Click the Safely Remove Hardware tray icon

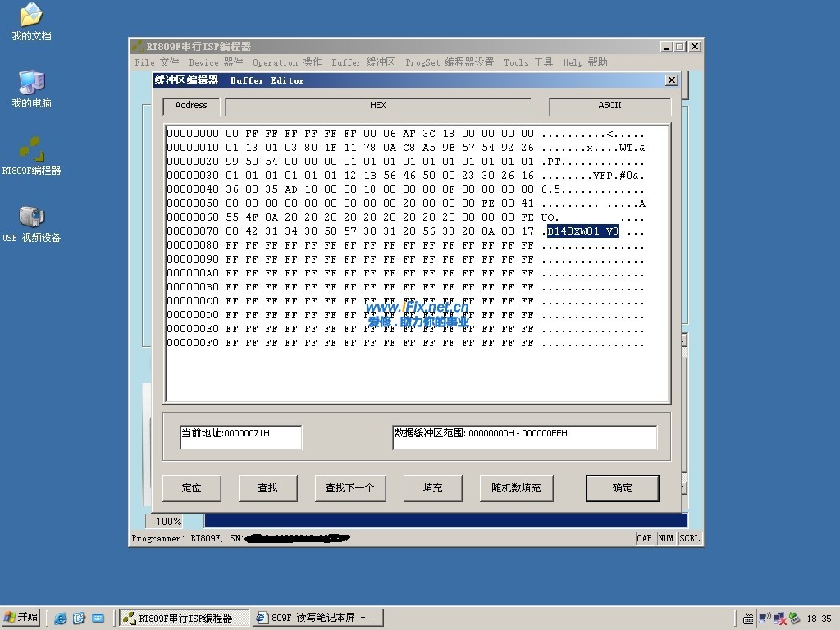click(794, 618)
